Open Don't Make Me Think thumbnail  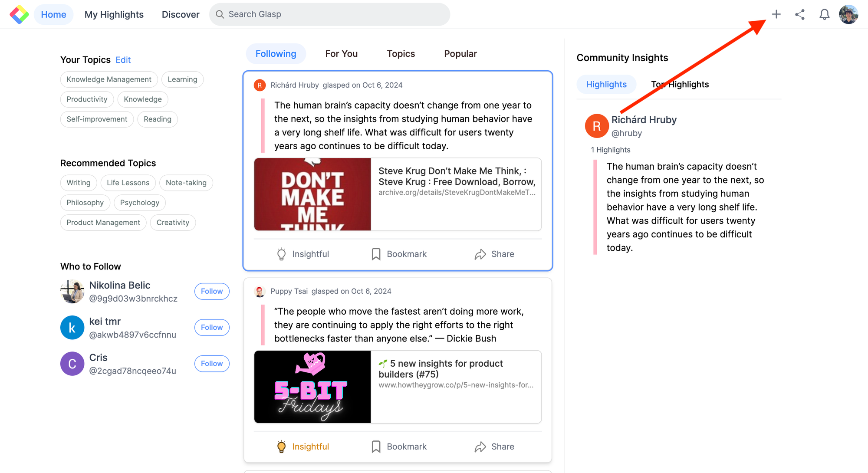[x=312, y=194]
